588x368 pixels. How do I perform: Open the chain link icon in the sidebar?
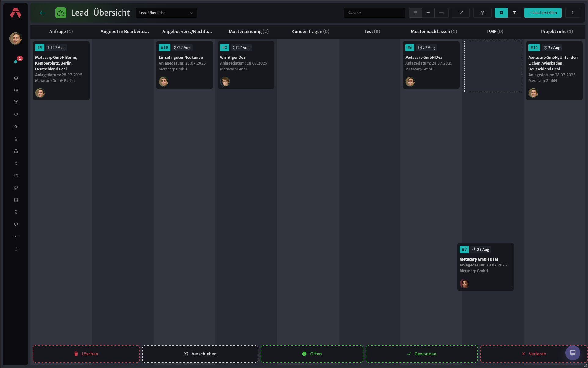click(x=16, y=127)
